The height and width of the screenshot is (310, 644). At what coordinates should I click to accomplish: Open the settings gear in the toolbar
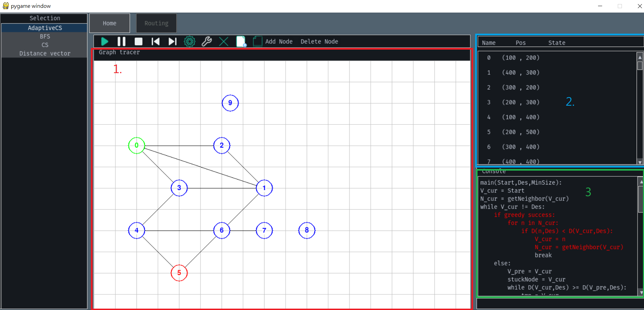(190, 41)
